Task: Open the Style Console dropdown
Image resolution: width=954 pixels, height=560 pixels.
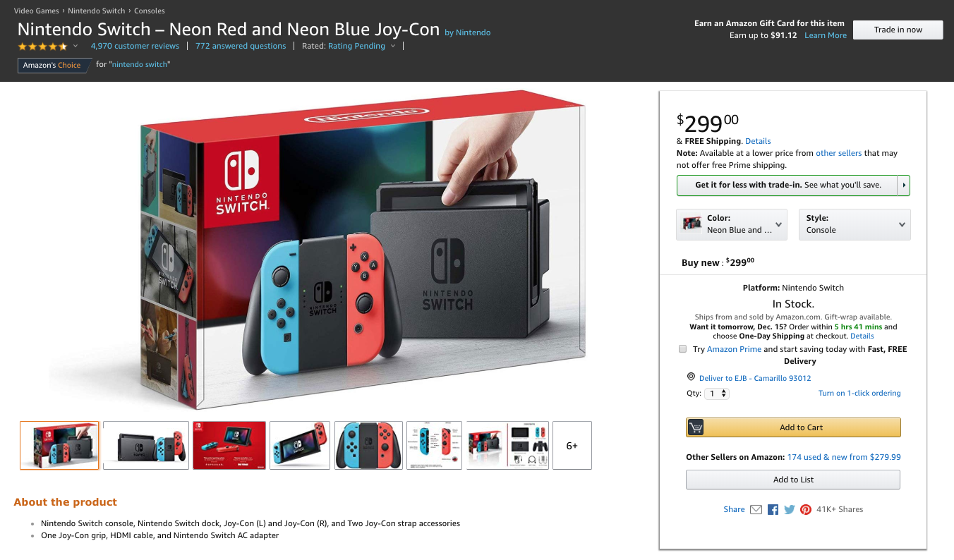Action: pos(854,224)
